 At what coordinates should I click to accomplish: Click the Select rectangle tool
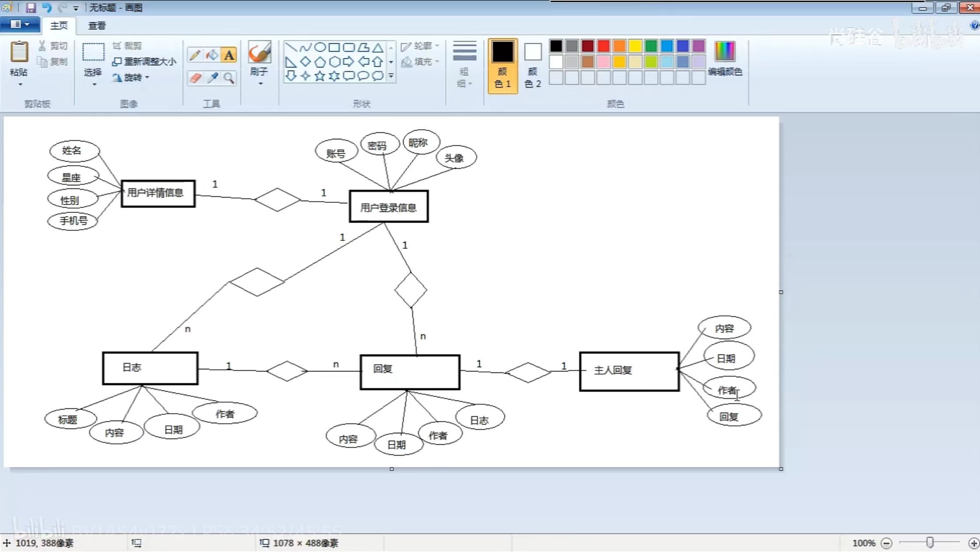click(x=93, y=52)
